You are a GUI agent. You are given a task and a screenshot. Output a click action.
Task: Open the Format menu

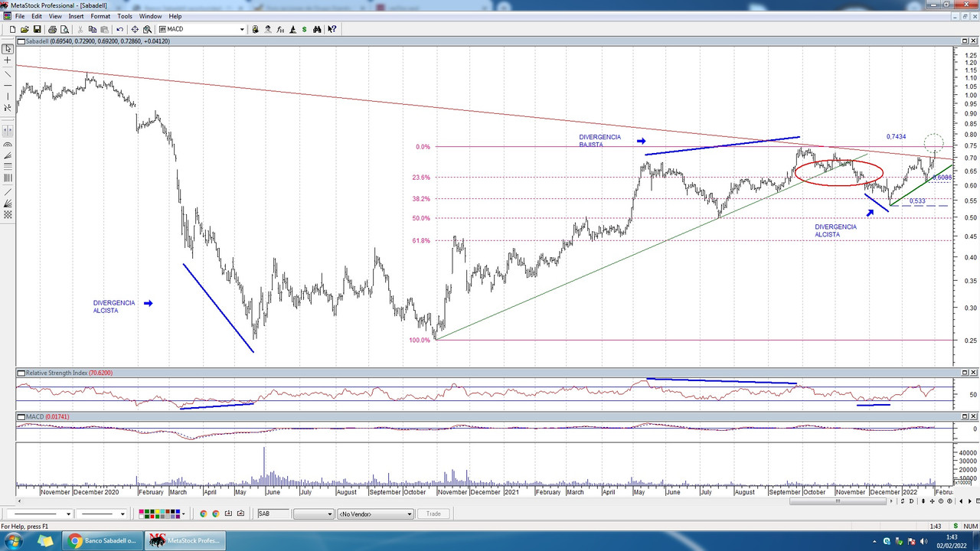pyautogui.click(x=100, y=16)
